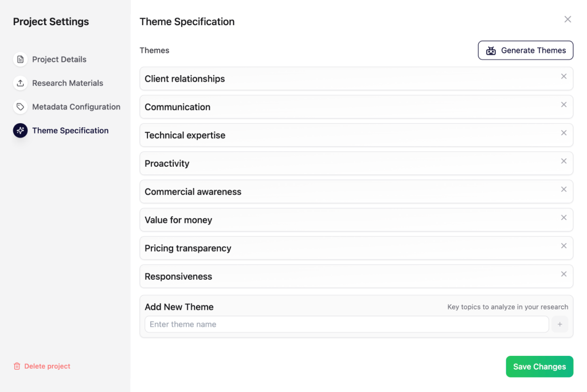Remove the Responsiveness theme

(563, 274)
